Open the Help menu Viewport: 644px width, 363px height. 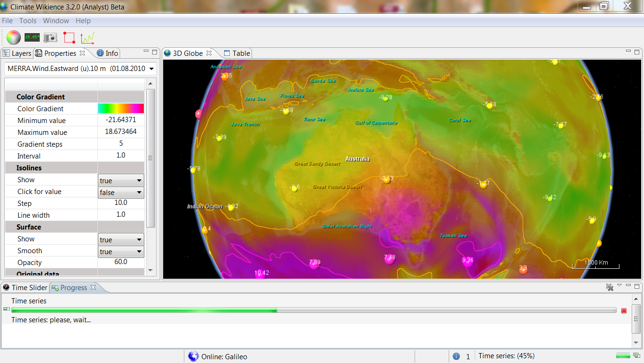point(83,21)
